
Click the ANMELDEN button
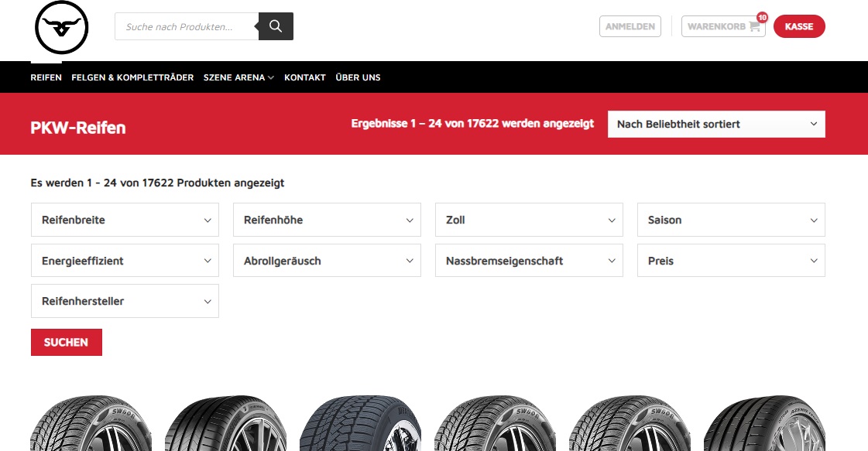click(630, 26)
